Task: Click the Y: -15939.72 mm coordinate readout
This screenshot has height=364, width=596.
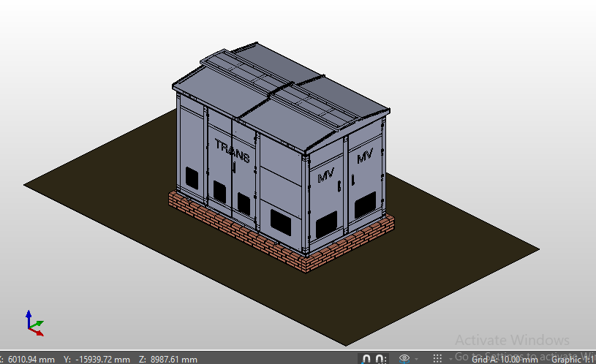Action: point(97,360)
